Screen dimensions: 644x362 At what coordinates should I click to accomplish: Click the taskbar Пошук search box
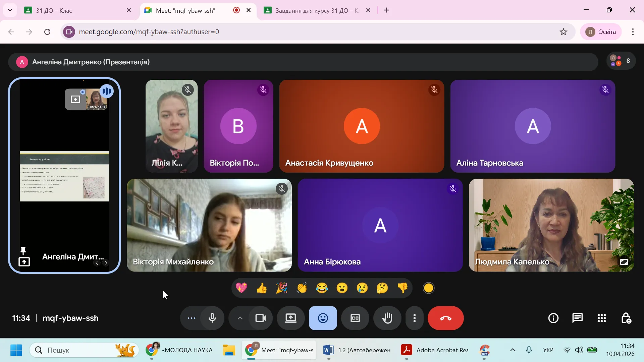point(84,350)
